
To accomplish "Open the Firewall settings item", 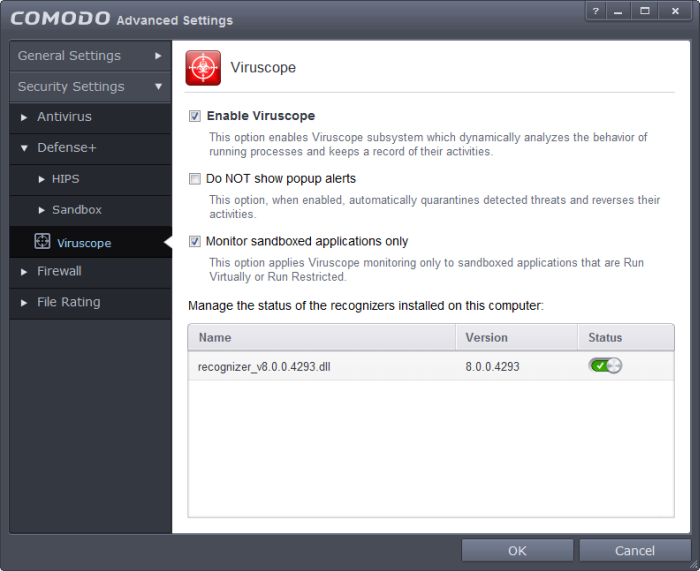I will tap(90, 271).
